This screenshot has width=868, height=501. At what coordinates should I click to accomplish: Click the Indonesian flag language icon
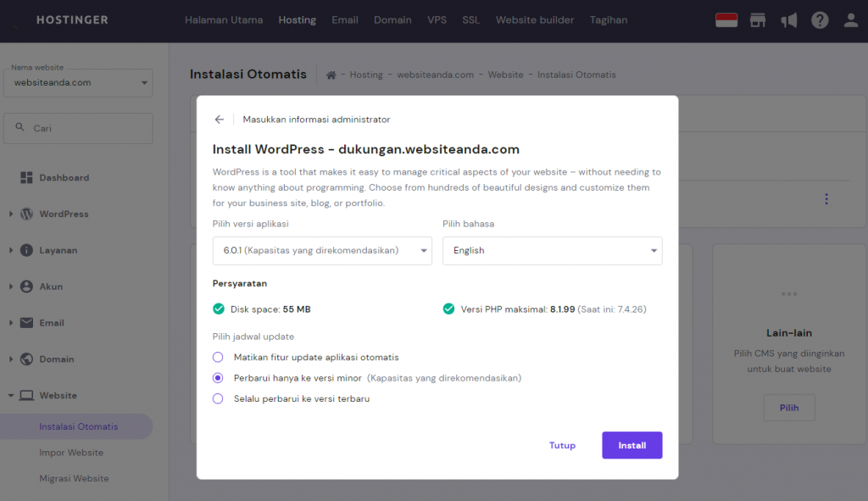pyautogui.click(x=726, y=19)
